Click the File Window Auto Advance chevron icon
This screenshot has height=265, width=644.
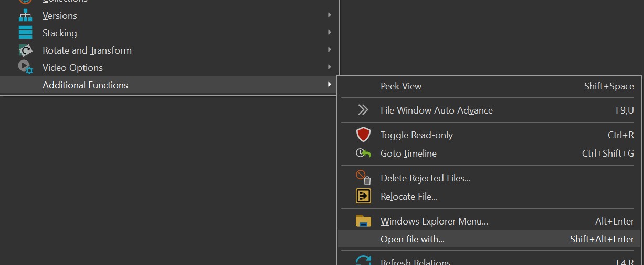click(x=363, y=110)
